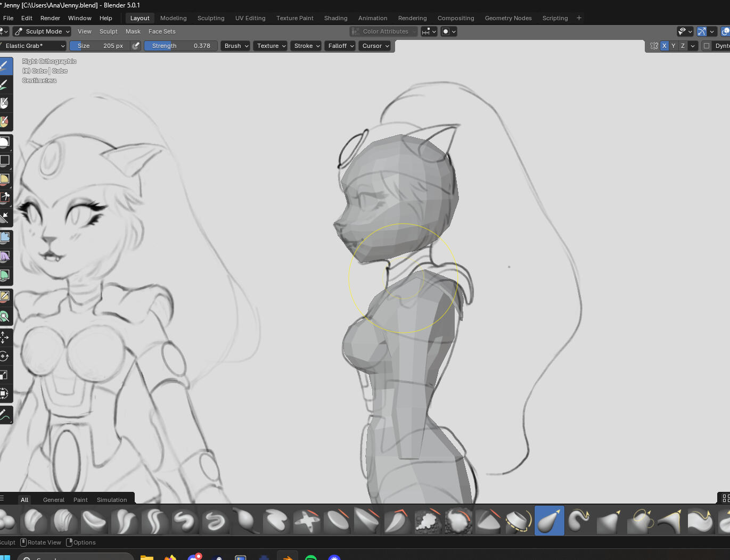The height and width of the screenshot is (560, 730).
Task: Open the Face Sets menu
Action: coord(162,31)
